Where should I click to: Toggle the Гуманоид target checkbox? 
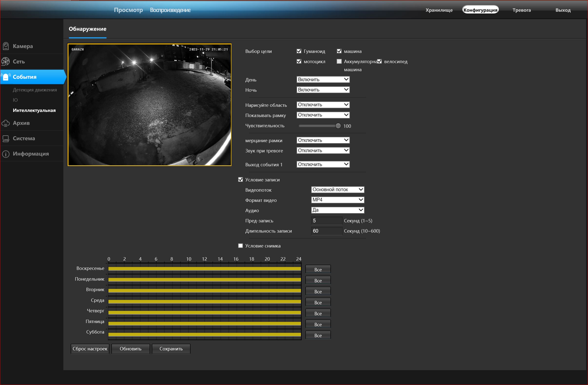[x=299, y=51]
